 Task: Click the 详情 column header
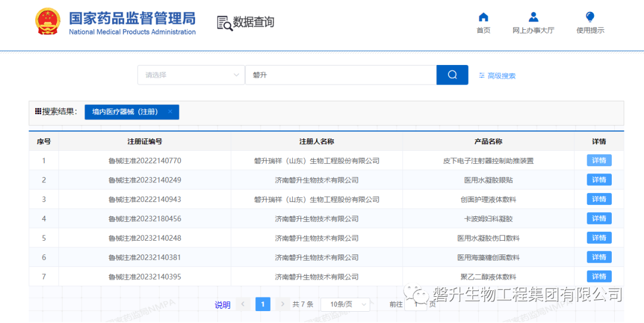pyautogui.click(x=599, y=142)
